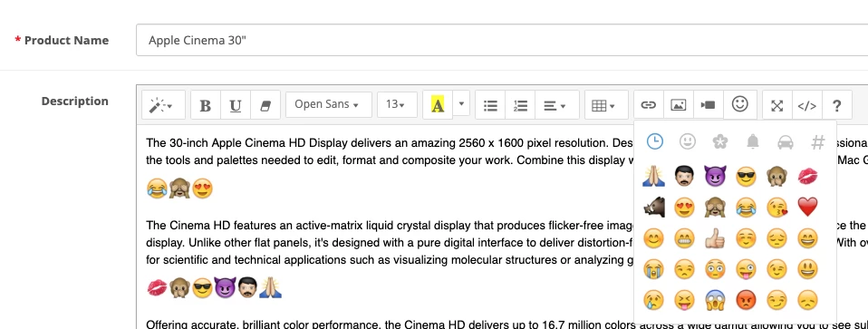Toggle the emoji picker smiley button
The image size is (868, 329).
740,104
